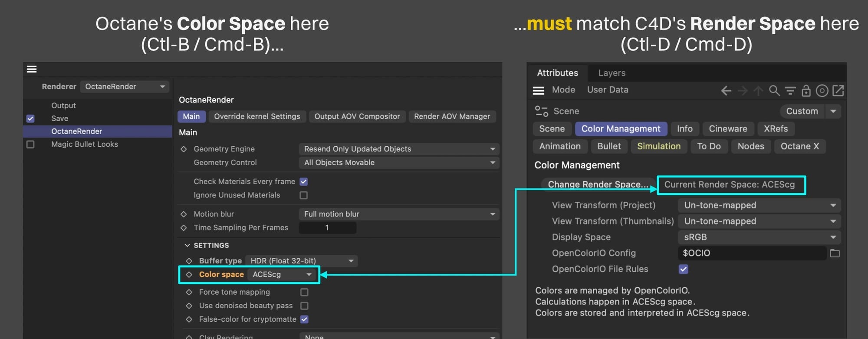The height and width of the screenshot is (339, 868).
Task: Open the Main tab in OctaneRender
Action: [x=191, y=116]
